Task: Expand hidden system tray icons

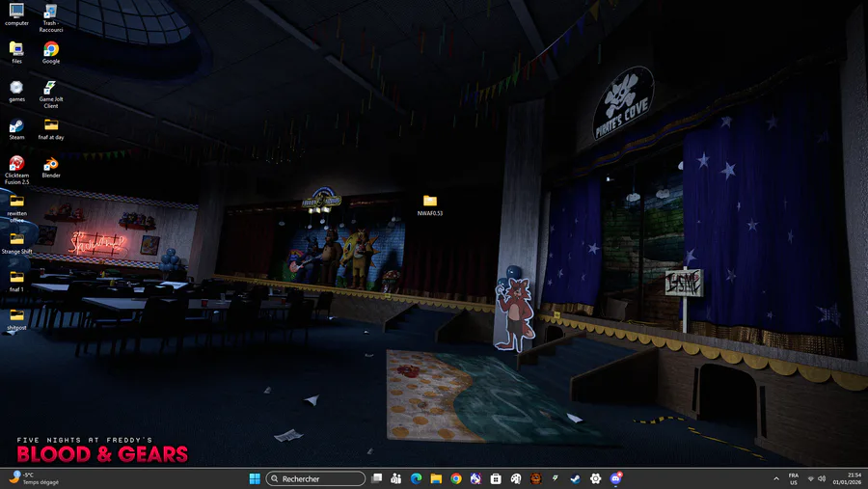Action: click(776, 478)
